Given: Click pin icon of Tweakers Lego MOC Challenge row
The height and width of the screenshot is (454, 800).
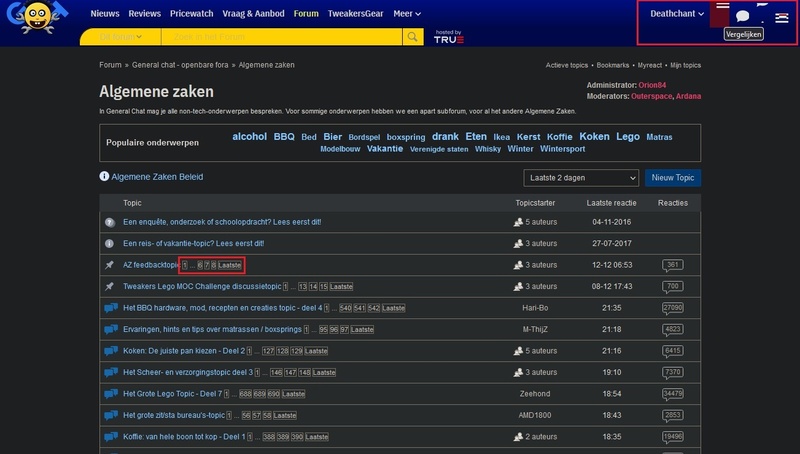Looking at the screenshot, I should click(109, 287).
